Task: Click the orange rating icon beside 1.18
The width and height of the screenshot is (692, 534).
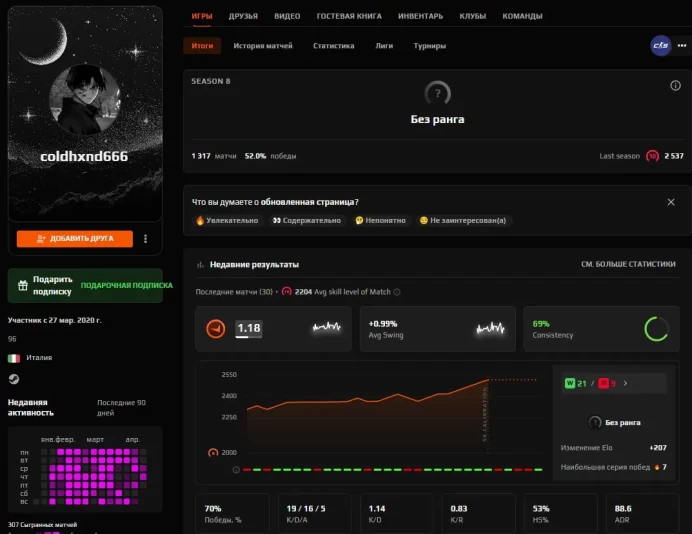Action: 215,329
